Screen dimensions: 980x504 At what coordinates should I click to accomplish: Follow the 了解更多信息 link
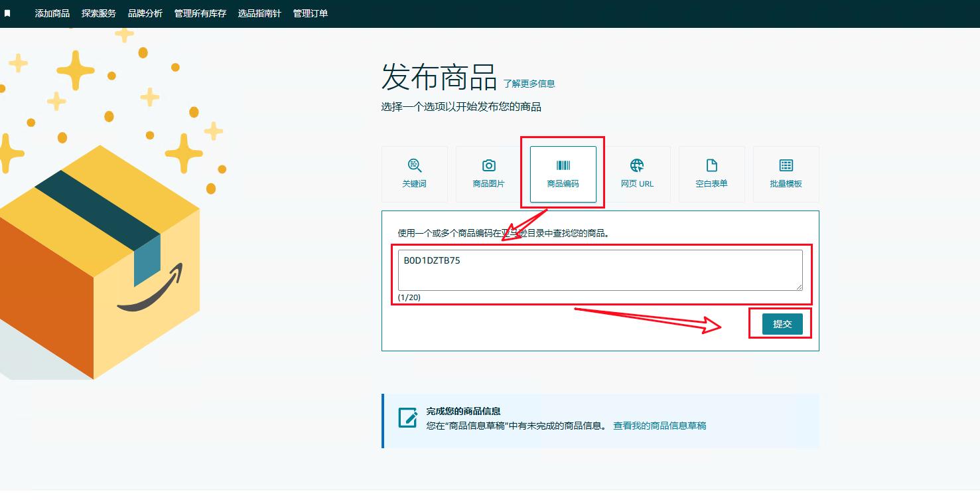click(x=529, y=84)
